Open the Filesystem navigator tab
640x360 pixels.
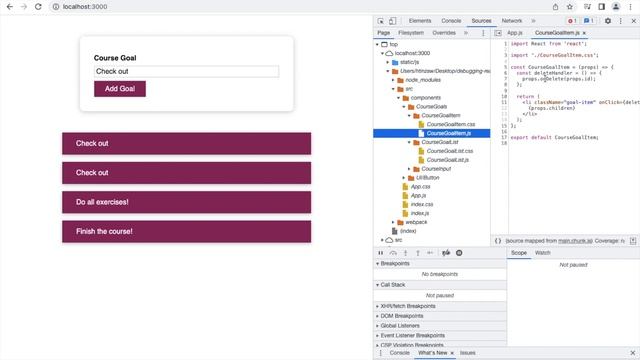click(x=411, y=33)
